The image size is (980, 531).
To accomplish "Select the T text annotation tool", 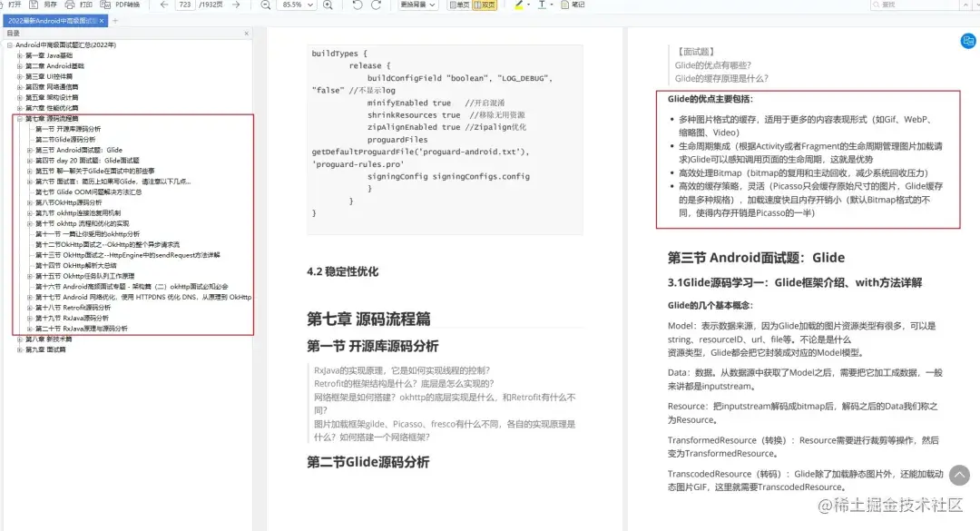I will (x=540, y=6).
